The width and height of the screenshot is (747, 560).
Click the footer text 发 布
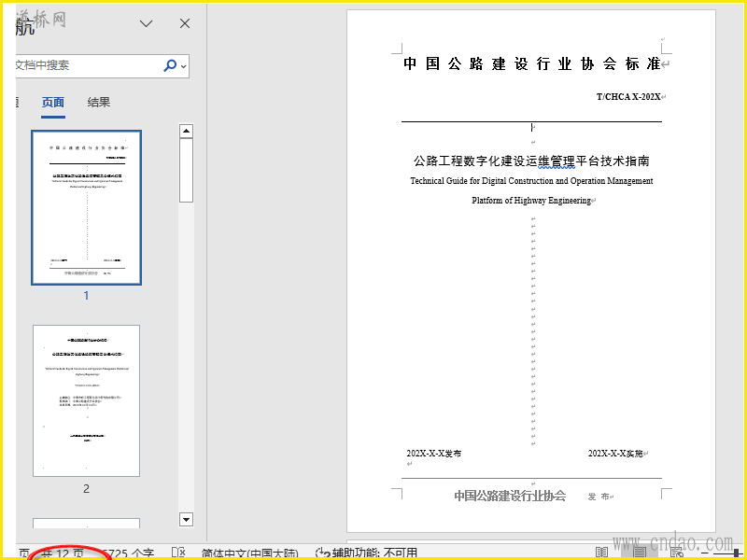[599, 497]
